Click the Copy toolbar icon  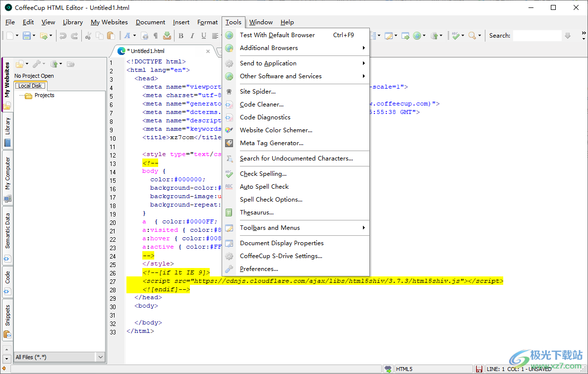click(99, 36)
